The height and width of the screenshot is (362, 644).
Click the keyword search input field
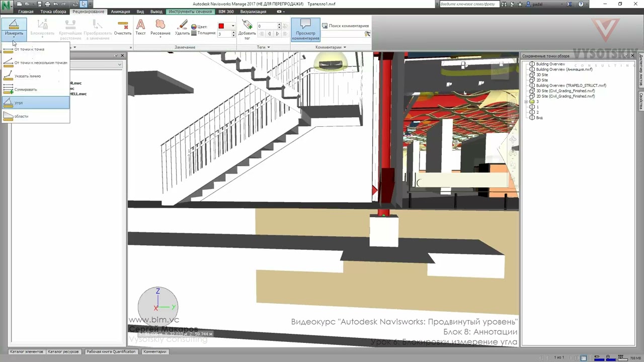[470, 4]
